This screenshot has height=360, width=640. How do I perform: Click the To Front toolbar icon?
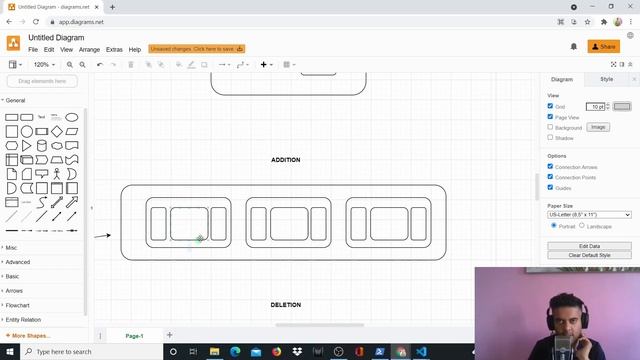point(149,64)
